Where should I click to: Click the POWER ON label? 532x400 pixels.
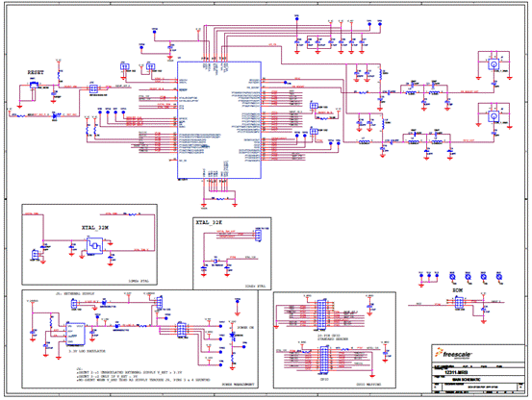(245, 328)
